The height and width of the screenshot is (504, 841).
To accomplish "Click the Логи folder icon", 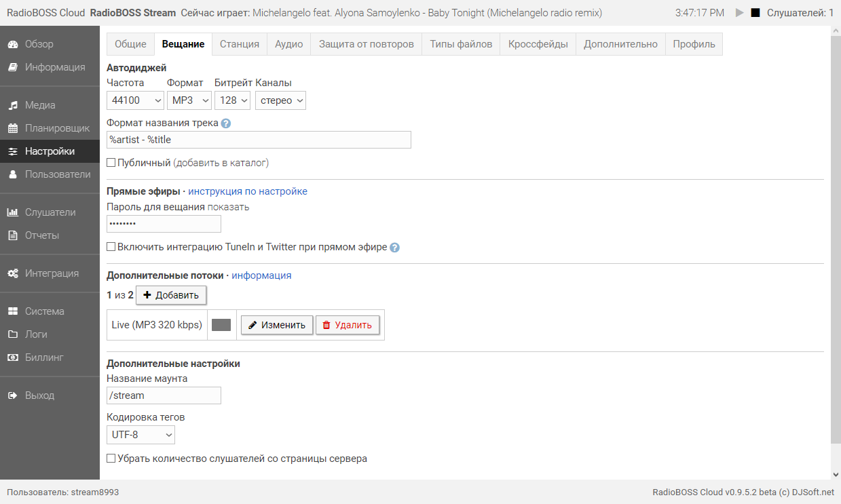I will tap(12, 334).
